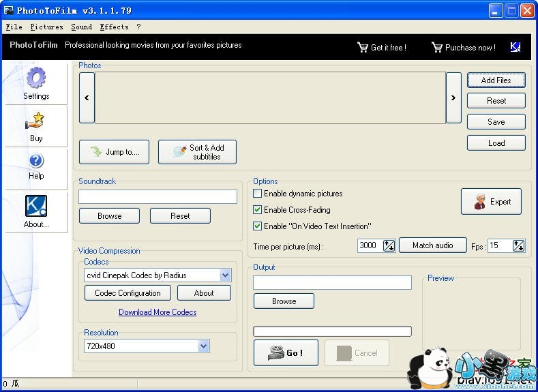
Task: Expand the Cinepak codec dropdown
Action: [225, 275]
